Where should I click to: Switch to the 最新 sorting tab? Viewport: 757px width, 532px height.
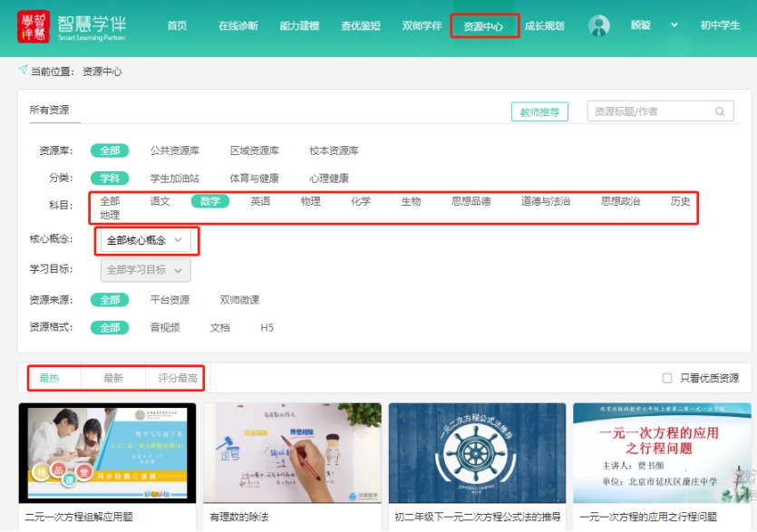pyautogui.click(x=113, y=378)
